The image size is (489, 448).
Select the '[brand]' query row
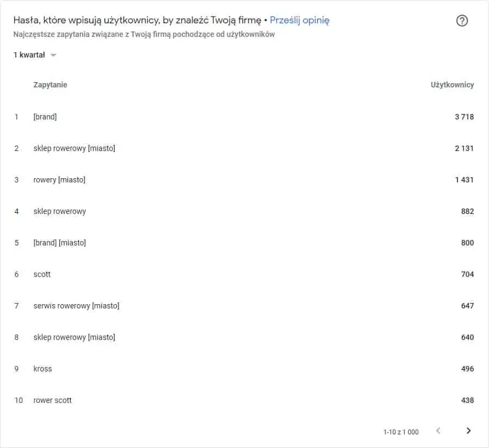pos(244,117)
